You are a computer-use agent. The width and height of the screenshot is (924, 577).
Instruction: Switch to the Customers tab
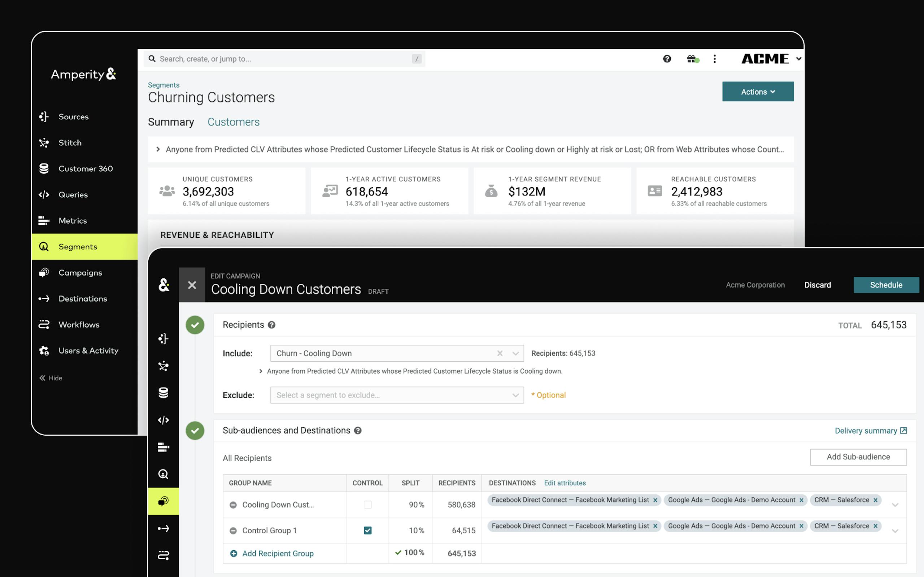click(x=233, y=122)
